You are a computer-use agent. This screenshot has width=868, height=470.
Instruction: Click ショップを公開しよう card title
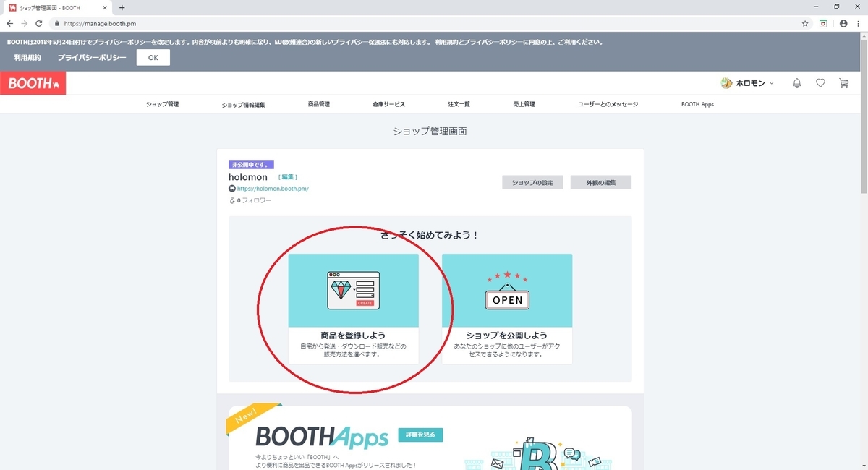click(507, 336)
